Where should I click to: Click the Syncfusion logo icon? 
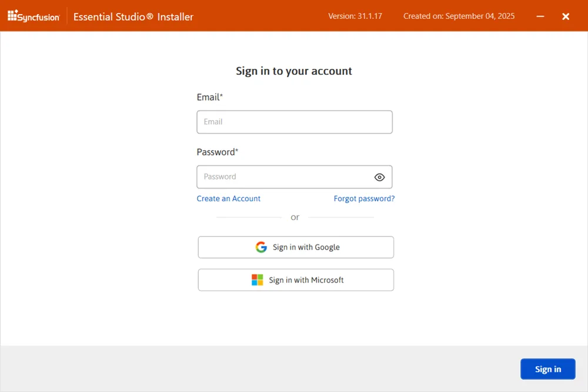[13, 16]
